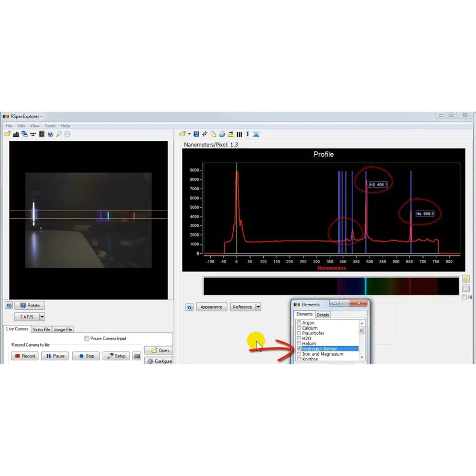Click the yellow lightning icon beside spectrum strip
This screenshot has width=476, height=476.
point(466,279)
